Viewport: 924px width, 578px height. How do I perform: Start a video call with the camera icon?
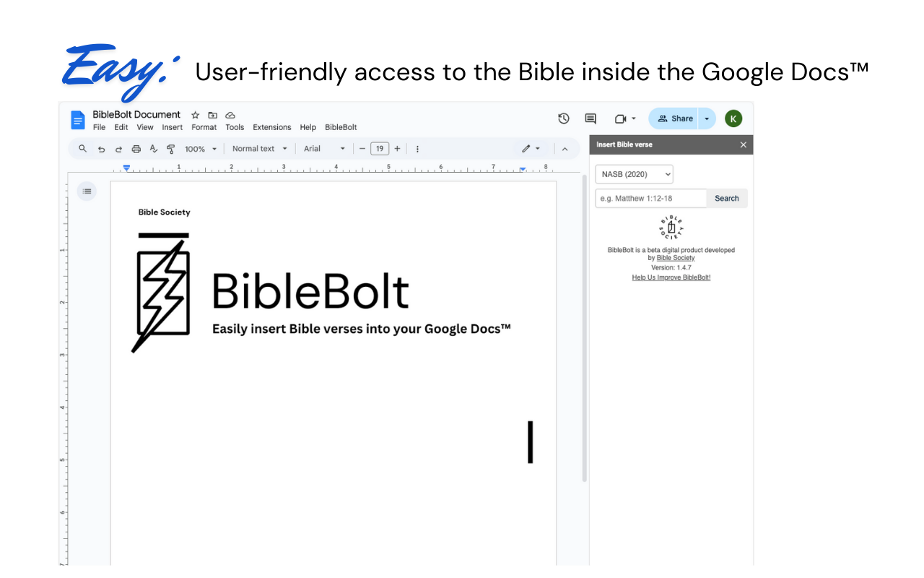(620, 118)
